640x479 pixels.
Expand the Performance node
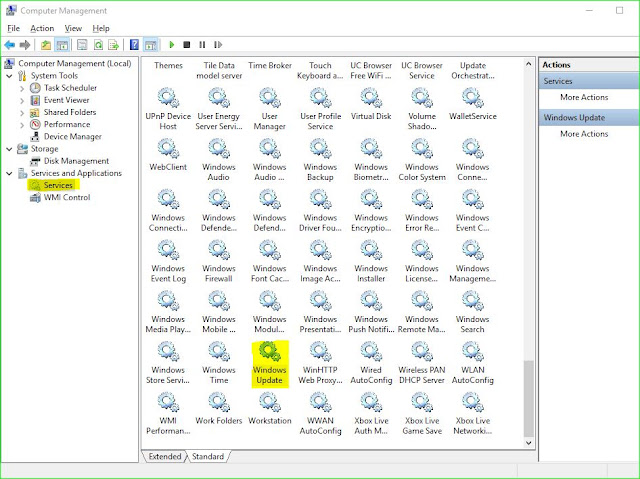22,125
